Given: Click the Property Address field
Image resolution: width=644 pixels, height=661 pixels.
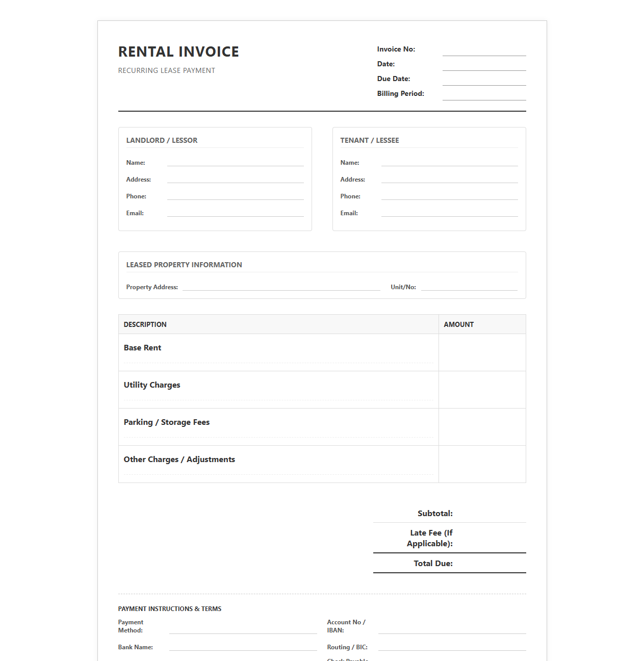Looking at the screenshot, I should click(281, 287).
